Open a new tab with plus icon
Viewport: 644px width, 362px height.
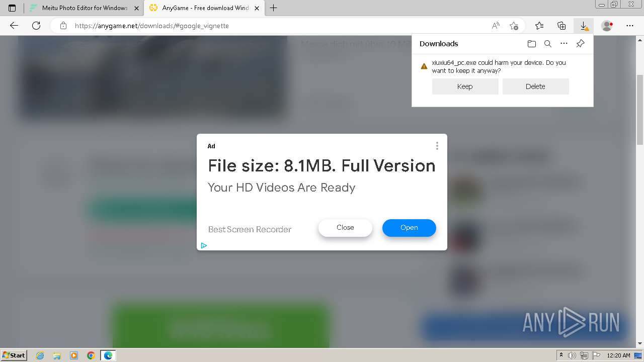point(274,8)
